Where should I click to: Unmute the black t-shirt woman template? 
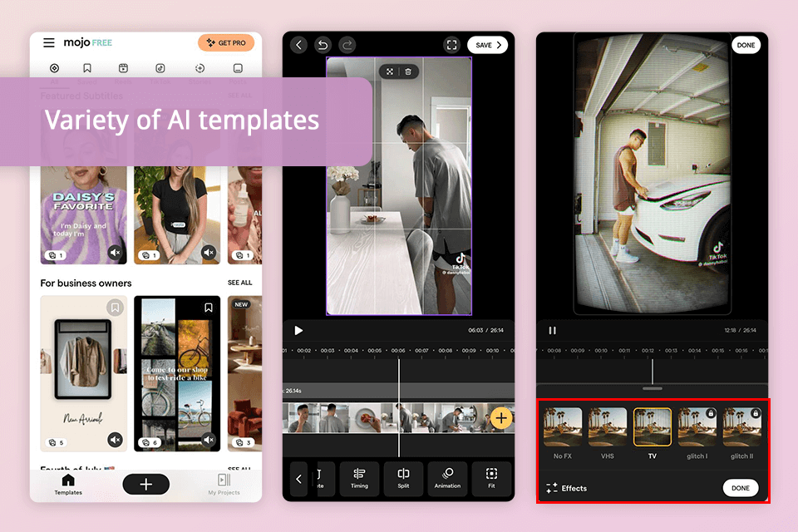click(x=209, y=252)
